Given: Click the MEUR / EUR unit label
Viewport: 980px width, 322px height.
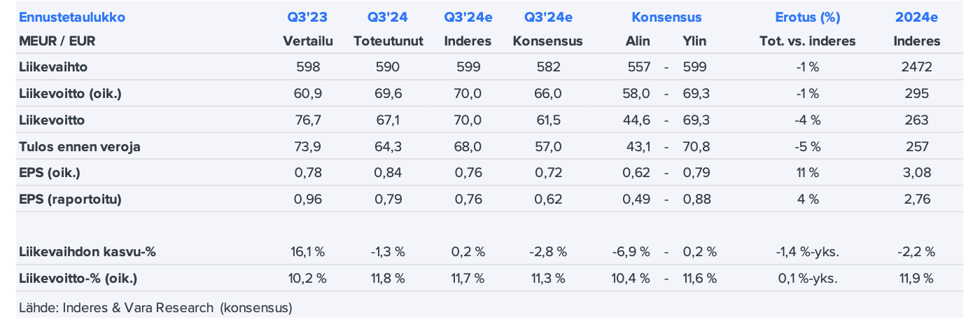Looking at the screenshot, I should click(57, 41).
